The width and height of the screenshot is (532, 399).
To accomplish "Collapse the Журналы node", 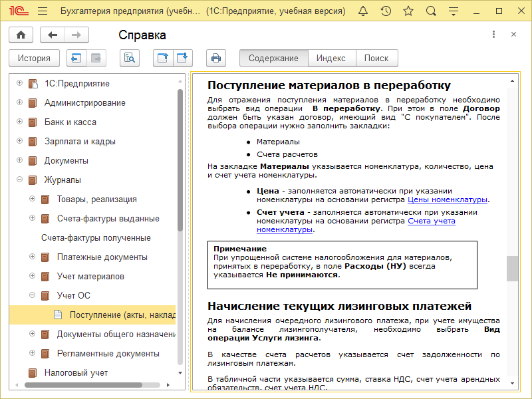I will tap(20, 179).
